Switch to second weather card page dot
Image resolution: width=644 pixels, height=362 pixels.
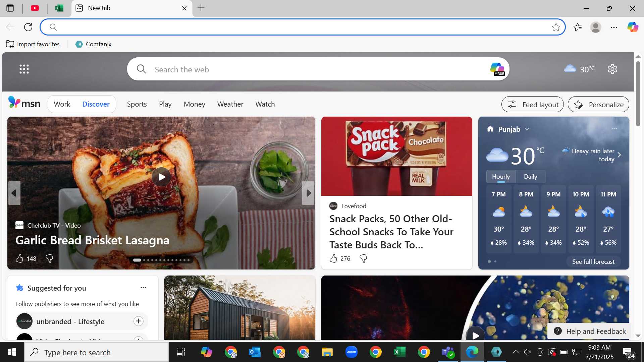(x=495, y=261)
